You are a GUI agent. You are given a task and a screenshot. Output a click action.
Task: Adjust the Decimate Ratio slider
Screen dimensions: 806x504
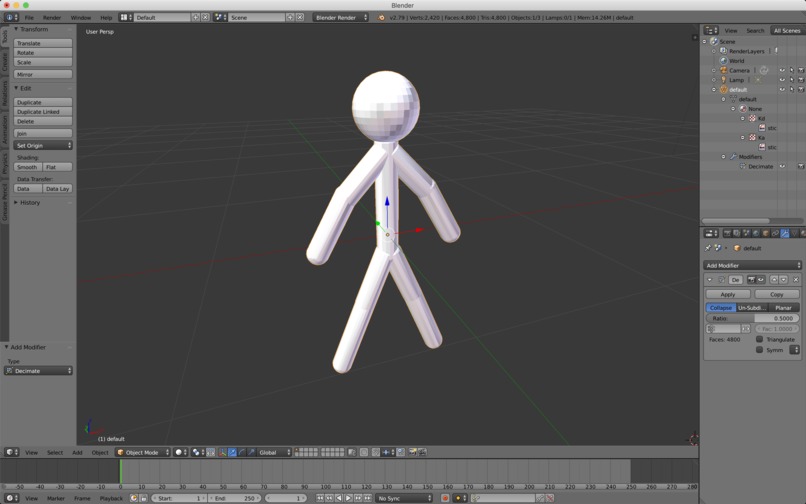click(752, 318)
